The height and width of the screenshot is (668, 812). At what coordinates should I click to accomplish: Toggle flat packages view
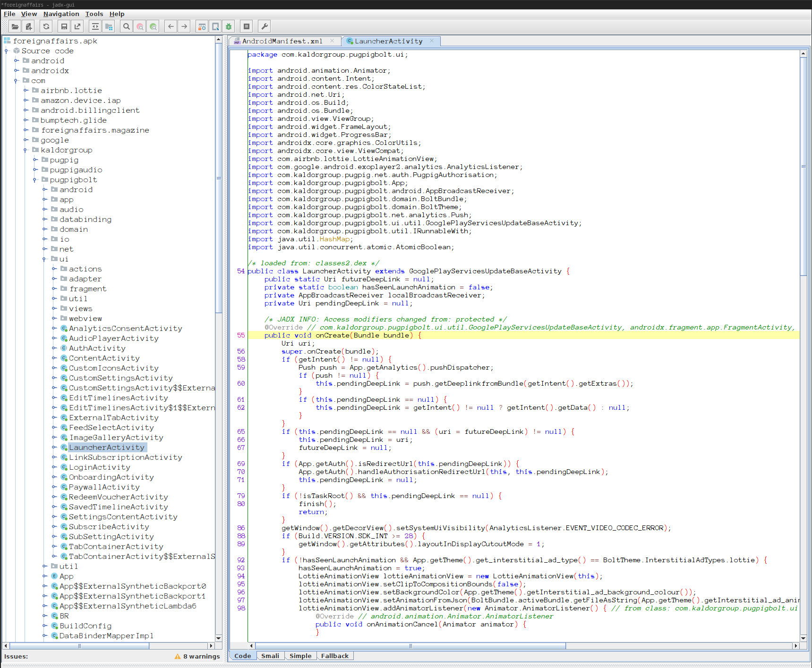108,26
